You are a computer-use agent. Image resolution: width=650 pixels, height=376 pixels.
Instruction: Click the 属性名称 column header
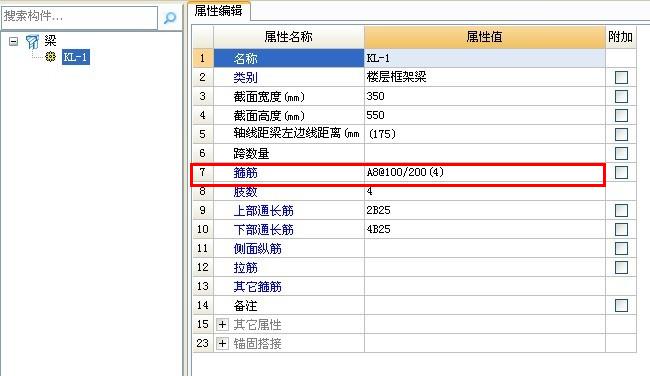289,37
